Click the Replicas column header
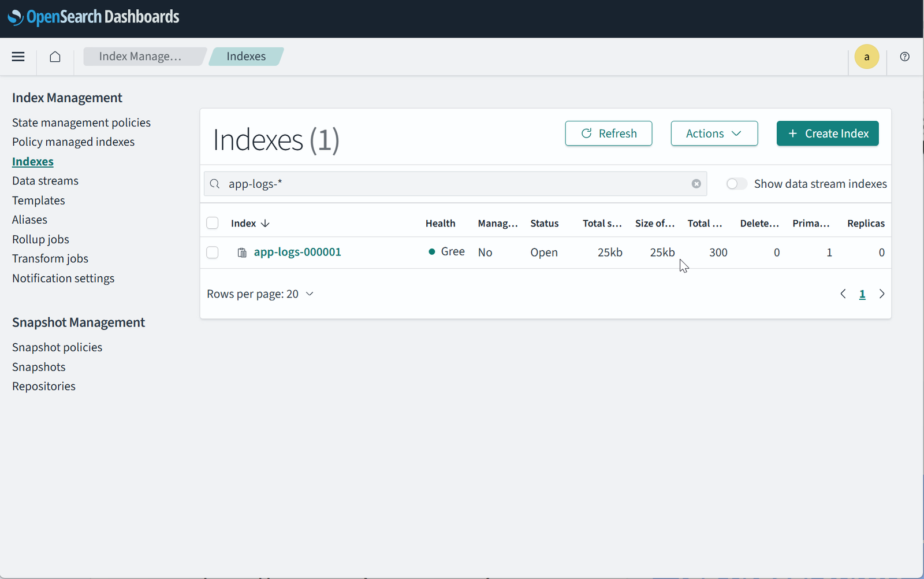Viewport: 924px width, 579px height. pos(866,223)
